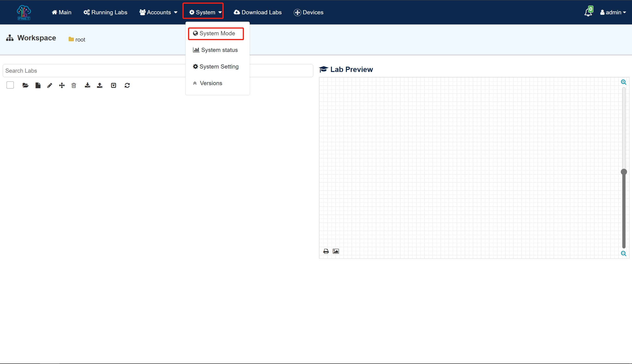Select System Mode option
The image size is (632, 364).
point(217,33)
